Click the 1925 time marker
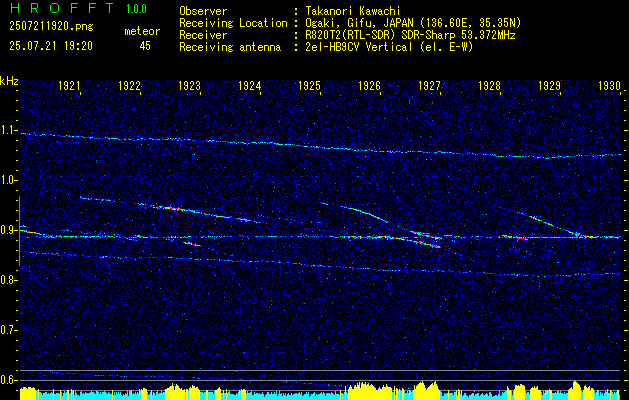 tap(309, 86)
